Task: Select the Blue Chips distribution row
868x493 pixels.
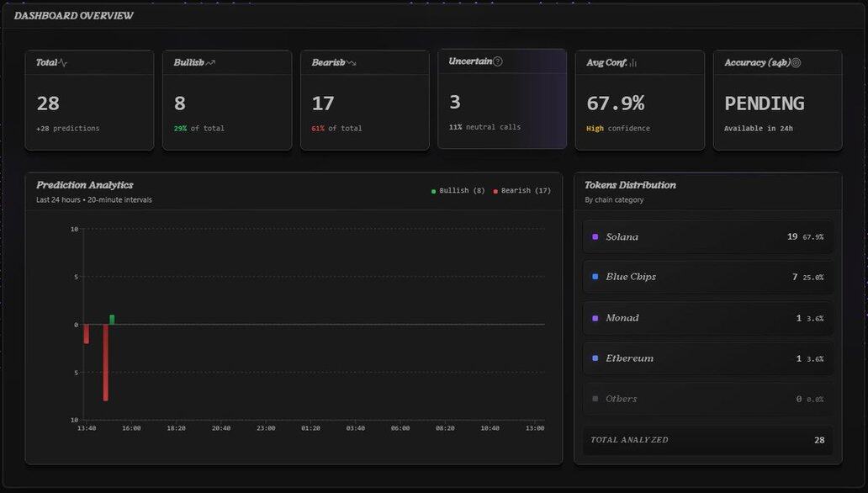Action: pyautogui.click(x=707, y=277)
